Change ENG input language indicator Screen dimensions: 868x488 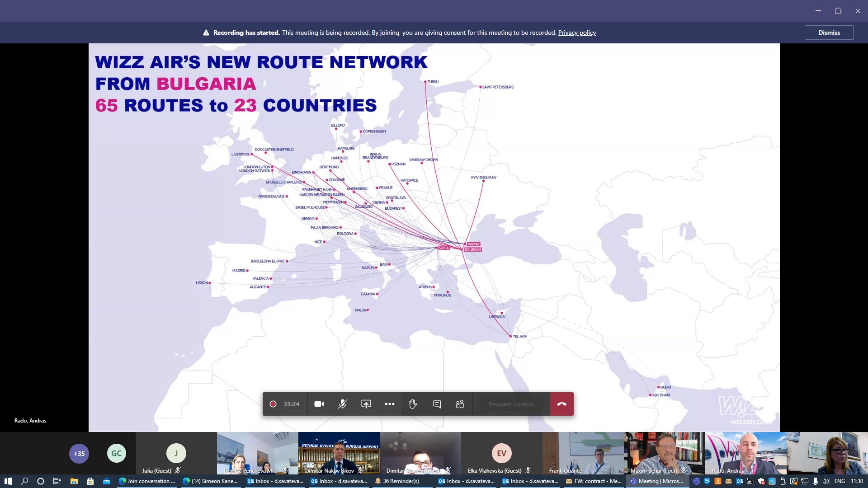[x=840, y=481]
